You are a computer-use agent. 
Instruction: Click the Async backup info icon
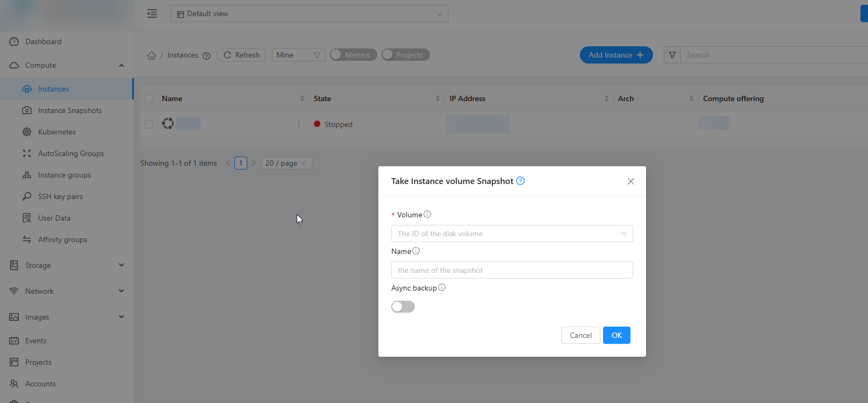(x=442, y=287)
